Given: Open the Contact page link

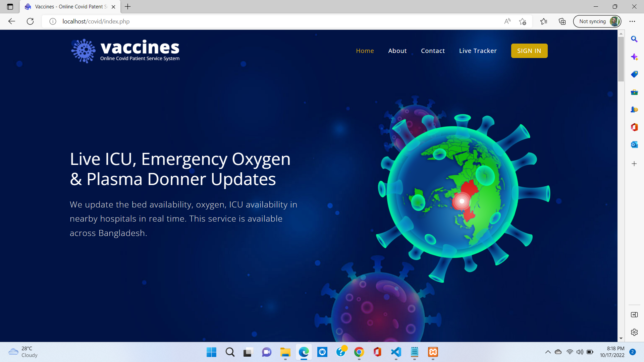Looking at the screenshot, I should pyautogui.click(x=433, y=51).
